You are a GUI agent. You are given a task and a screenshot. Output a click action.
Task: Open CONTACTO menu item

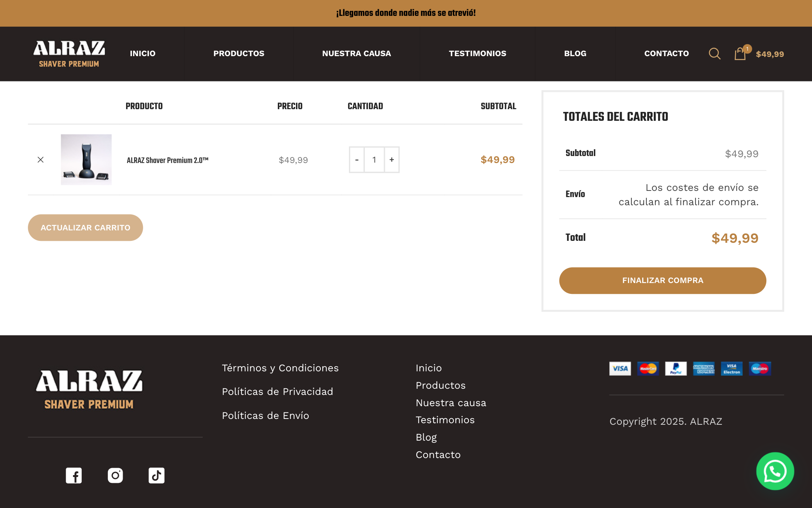(x=667, y=53)
